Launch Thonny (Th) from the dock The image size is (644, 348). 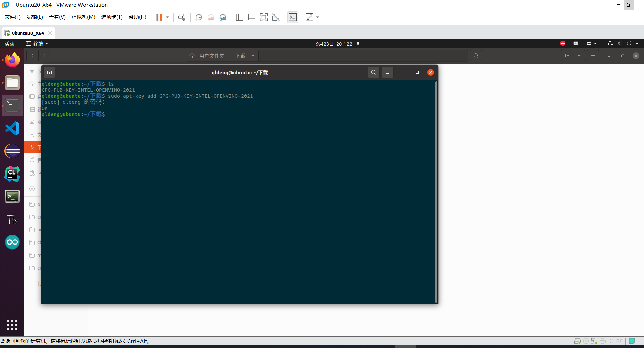[12, 219]
